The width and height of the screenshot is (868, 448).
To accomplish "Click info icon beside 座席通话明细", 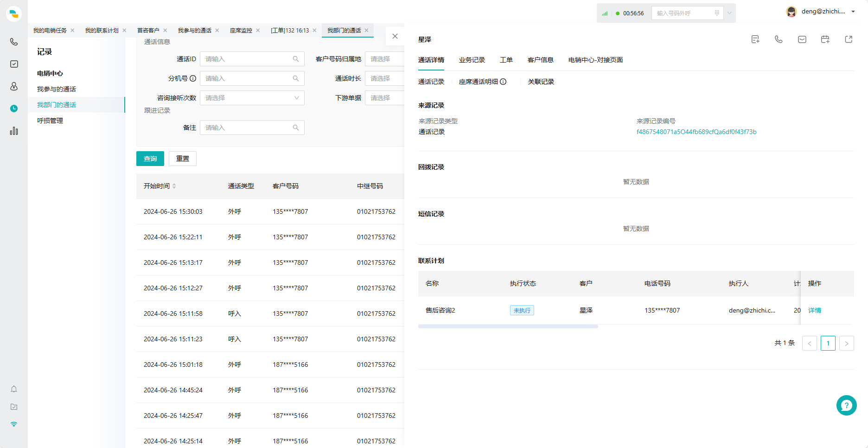I will pyautogui.click(x=503, y=82).
